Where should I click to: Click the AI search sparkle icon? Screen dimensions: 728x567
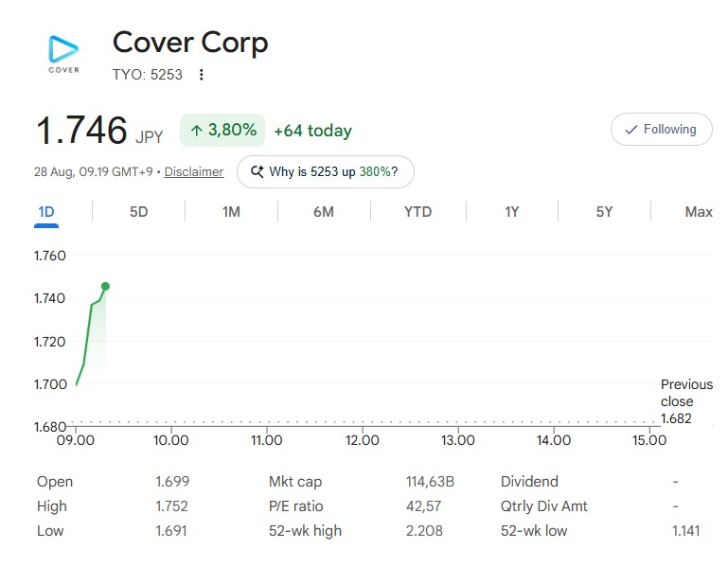[x=257, y=172]
